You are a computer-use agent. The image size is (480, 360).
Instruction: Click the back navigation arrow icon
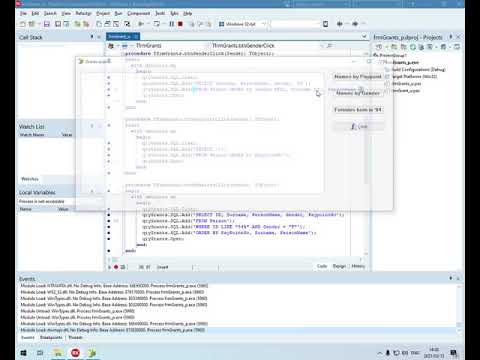[x=340, y=24]
